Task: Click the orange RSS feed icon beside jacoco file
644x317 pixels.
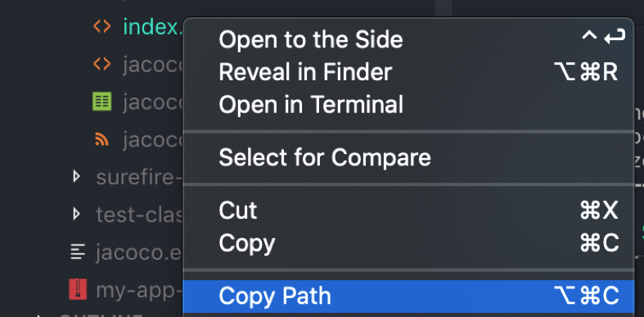Action: point(101,139)
